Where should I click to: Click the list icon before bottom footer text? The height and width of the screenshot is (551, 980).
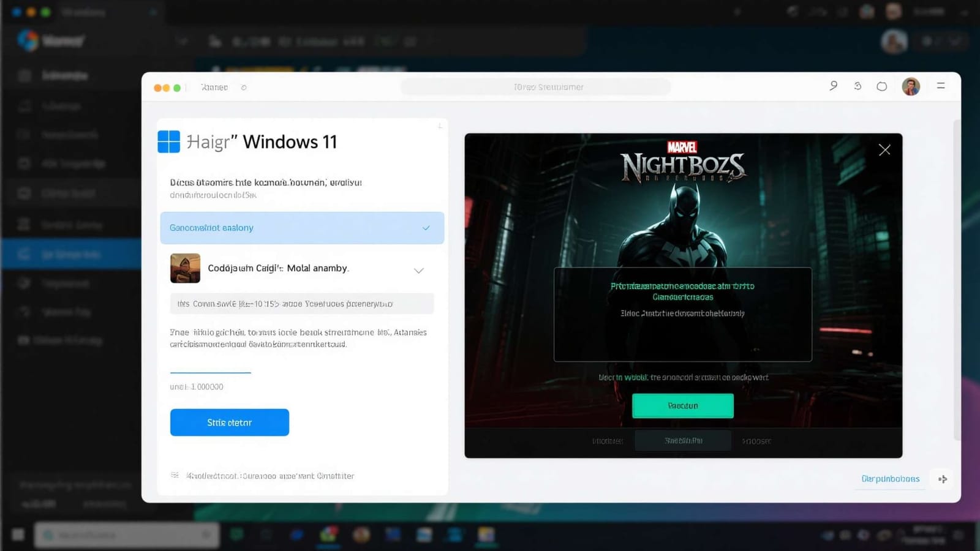175,475
